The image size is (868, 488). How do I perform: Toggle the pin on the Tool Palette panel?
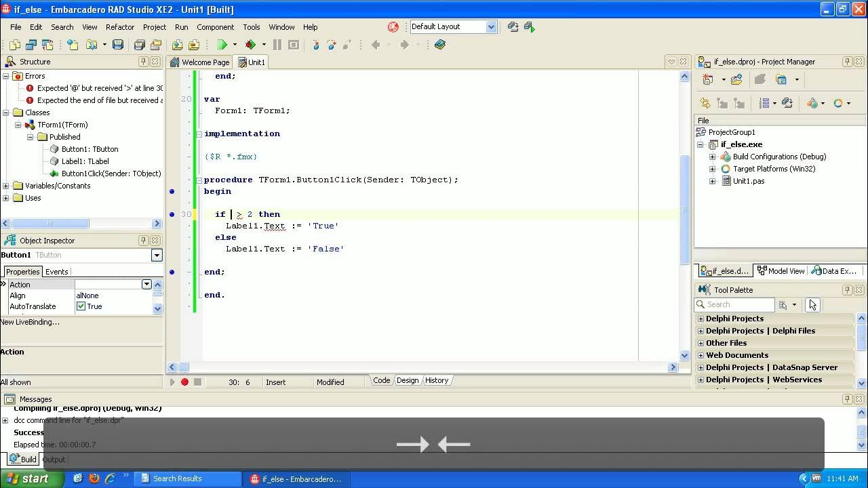pos(847,290)
